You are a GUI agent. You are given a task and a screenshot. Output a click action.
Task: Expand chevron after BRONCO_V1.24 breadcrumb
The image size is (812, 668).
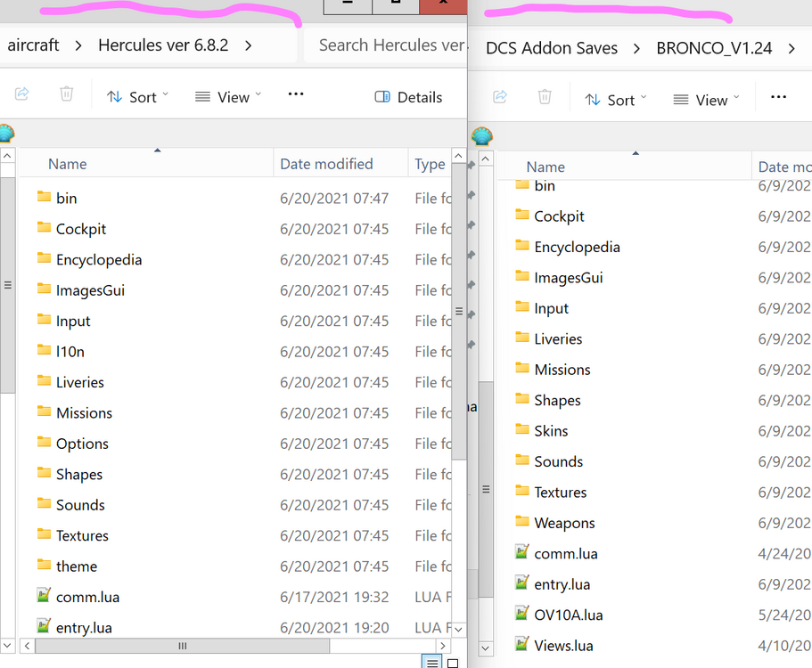pyautogui.click(x=791, y=49)
